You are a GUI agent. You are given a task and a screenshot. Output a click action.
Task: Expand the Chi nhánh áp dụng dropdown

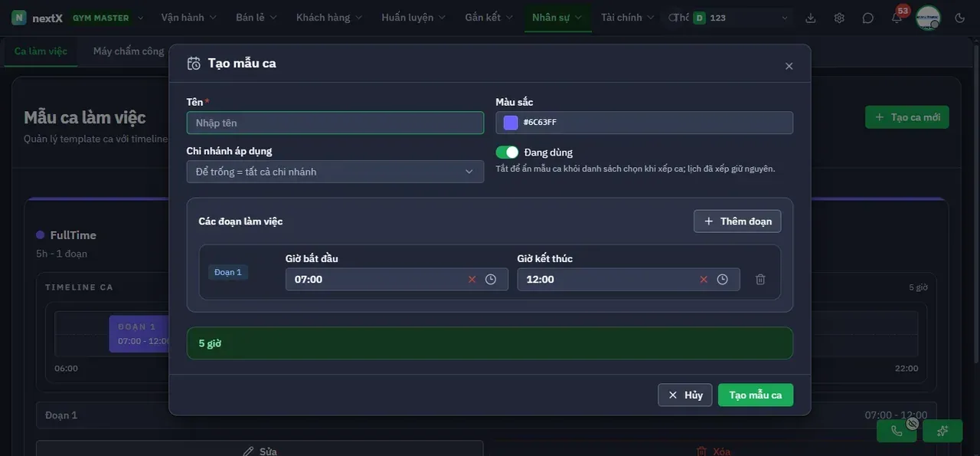point(335,172)
